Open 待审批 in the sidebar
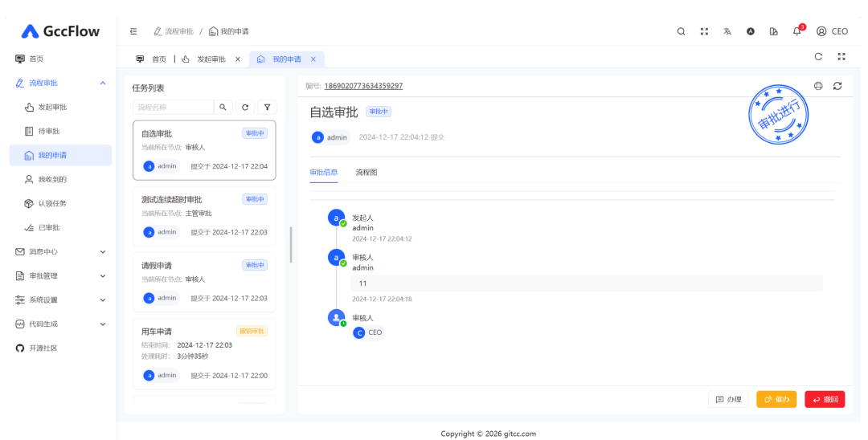This screenshot has height=440, width=868. [x=60, y=131]
